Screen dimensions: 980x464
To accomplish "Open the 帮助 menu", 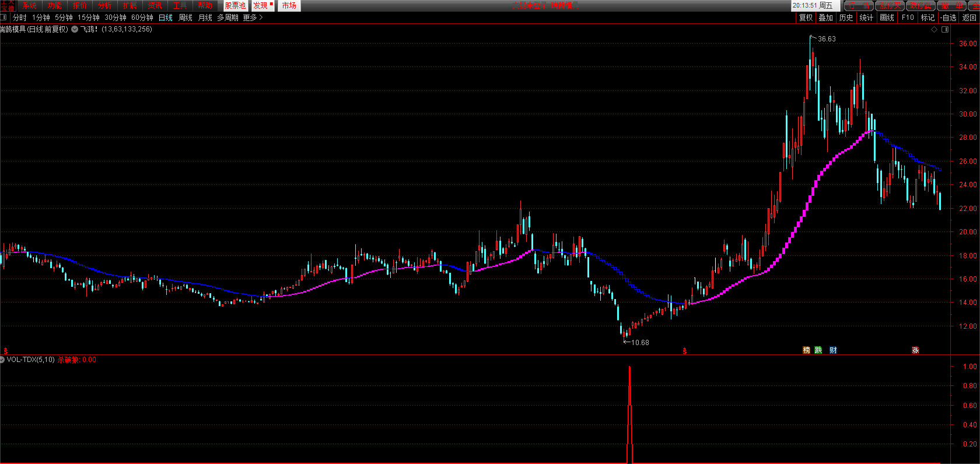I will tap(205, 5).
